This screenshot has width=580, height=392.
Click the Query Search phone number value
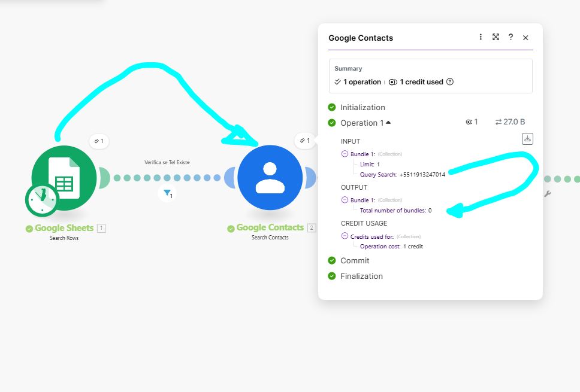(422, 174)
